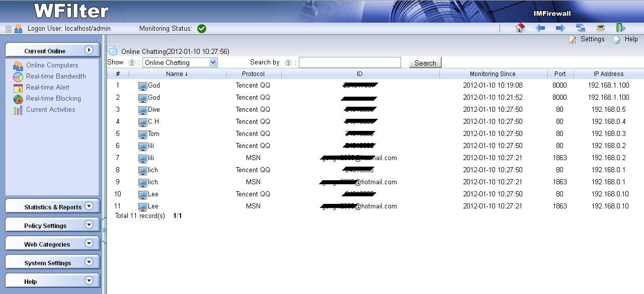Select Current Activities in the sidebar

click(50, 110)
